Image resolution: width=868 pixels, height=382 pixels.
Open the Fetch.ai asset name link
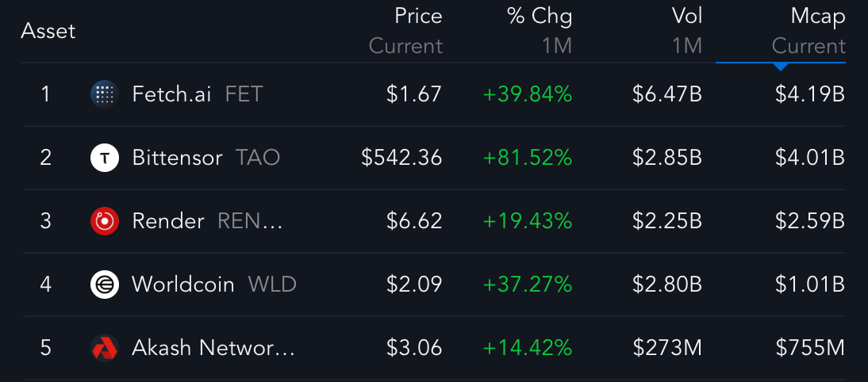[x=171, y=94]
